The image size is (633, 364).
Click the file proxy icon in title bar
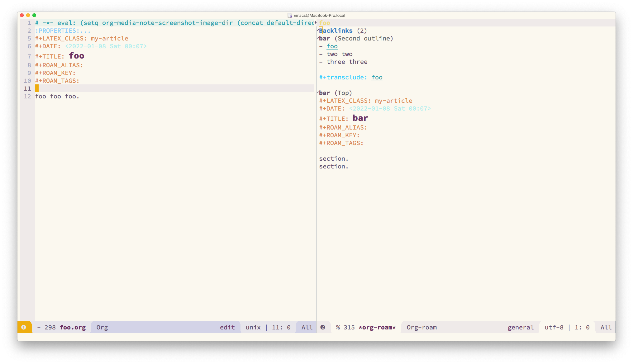[290, 15]
